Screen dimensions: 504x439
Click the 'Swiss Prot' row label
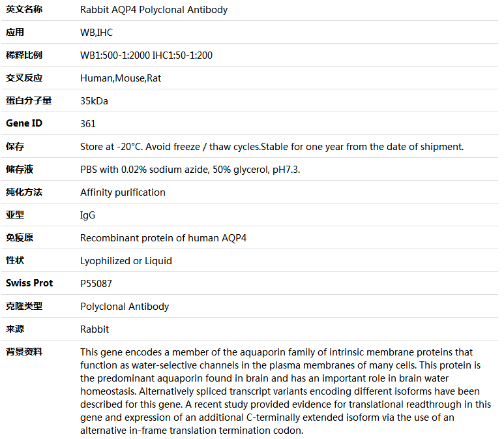coord(29,283)
